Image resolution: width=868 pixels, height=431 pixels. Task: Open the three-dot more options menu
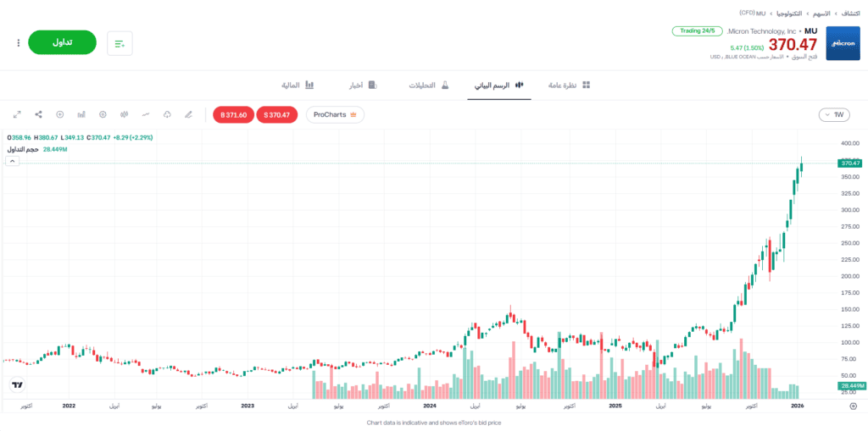point(18,42)
